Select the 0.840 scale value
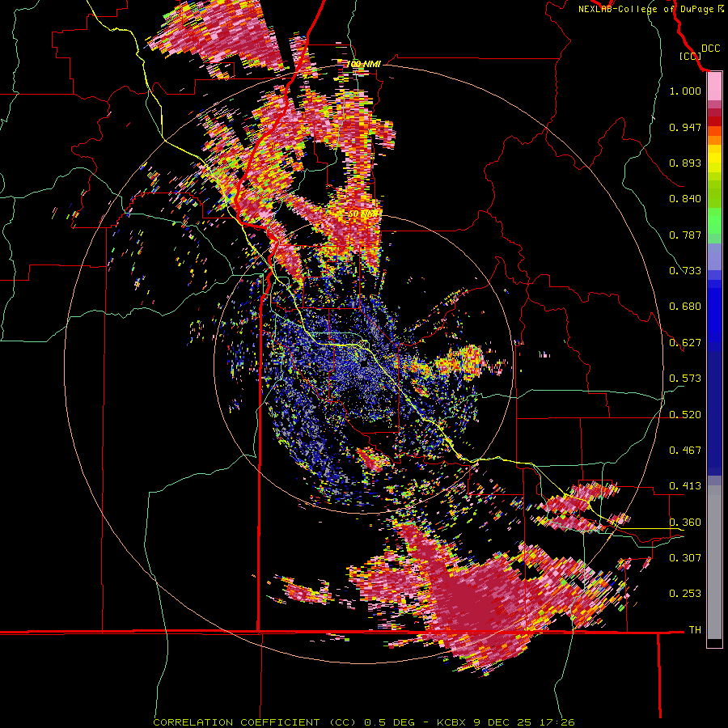728x728 pixels. coord(685,199)
